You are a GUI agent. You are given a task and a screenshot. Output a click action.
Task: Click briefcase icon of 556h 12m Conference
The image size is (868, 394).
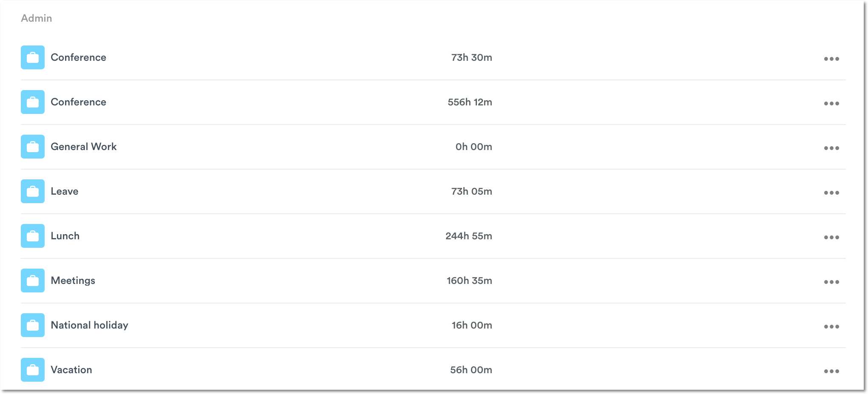click(33, 102)
